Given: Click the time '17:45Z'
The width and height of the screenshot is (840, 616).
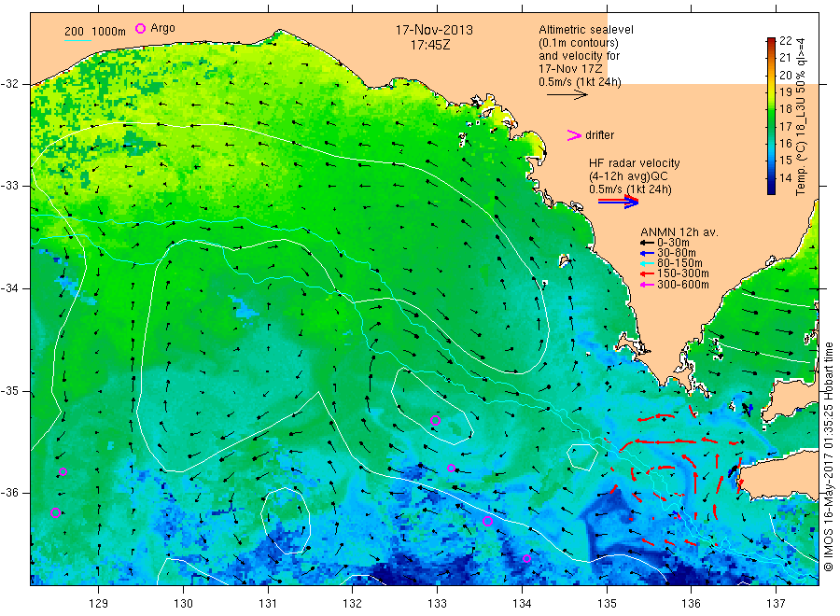Looking at the screenshot, I should pyautogui.click(x=430, y=45).
